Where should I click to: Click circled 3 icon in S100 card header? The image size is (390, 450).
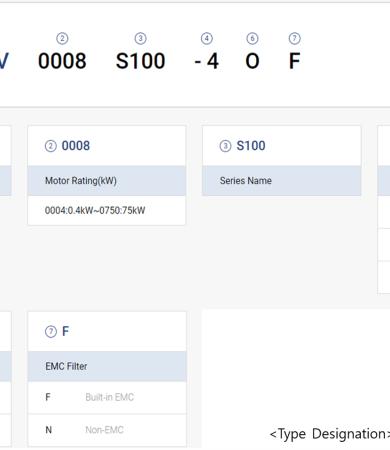pos(225,146)
